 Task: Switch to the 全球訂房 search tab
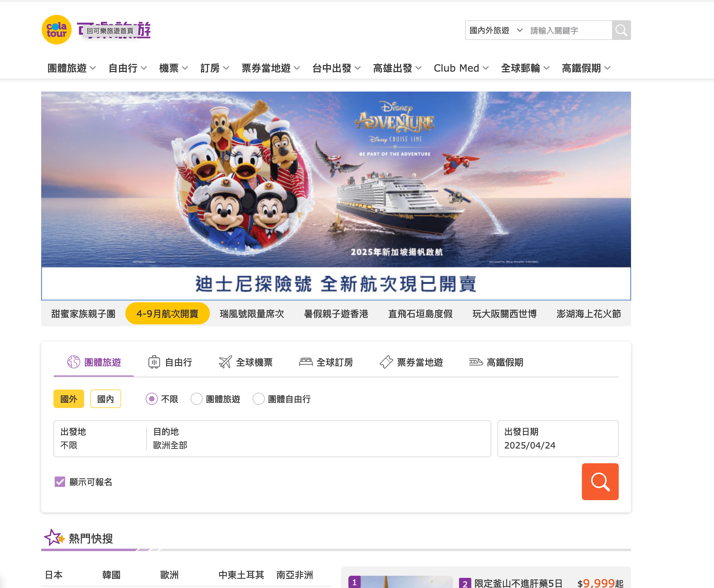coord(326,362)
